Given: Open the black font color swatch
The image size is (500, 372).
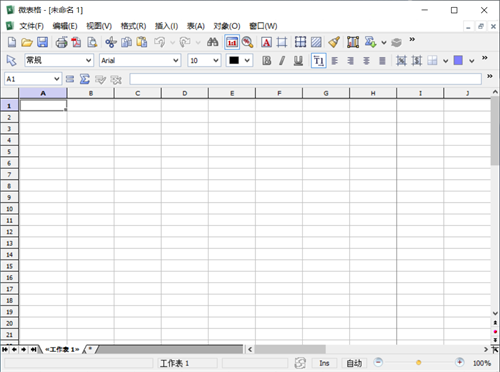Looking at the screenshot, I should (x=239, y=60).
